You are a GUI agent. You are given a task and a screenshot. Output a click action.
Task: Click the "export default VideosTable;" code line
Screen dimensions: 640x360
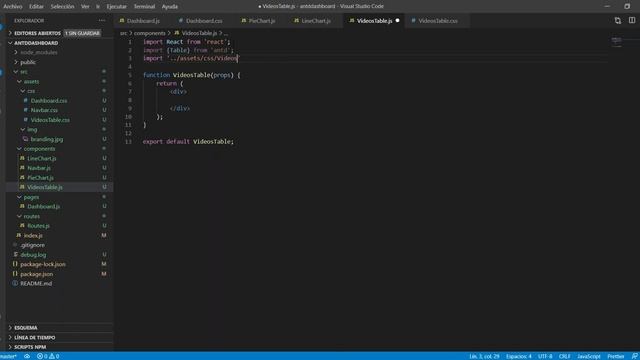tap(188, 142)
